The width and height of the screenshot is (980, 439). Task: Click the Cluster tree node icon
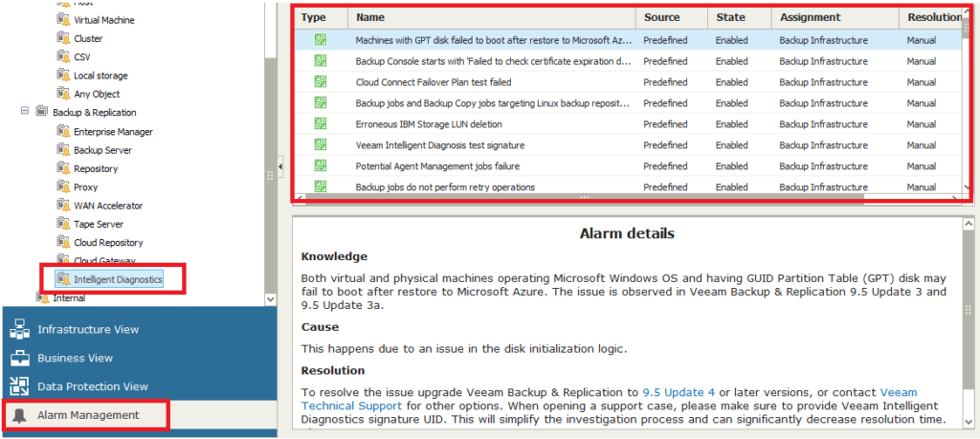(x=63, y=38)
